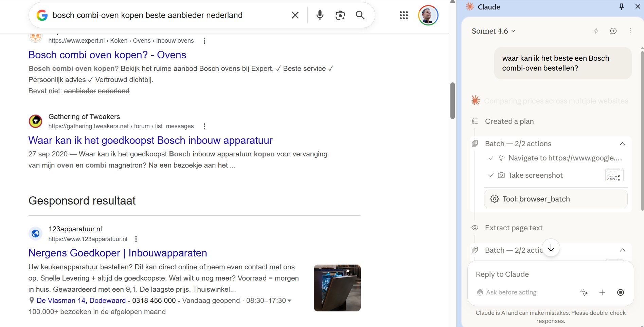
Task: Click the Comparing prices across multiple websites status
Action: (x=556, y=101)
